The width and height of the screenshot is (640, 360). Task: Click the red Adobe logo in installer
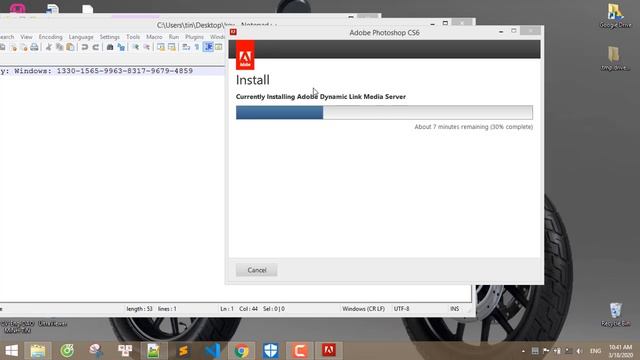245,55
